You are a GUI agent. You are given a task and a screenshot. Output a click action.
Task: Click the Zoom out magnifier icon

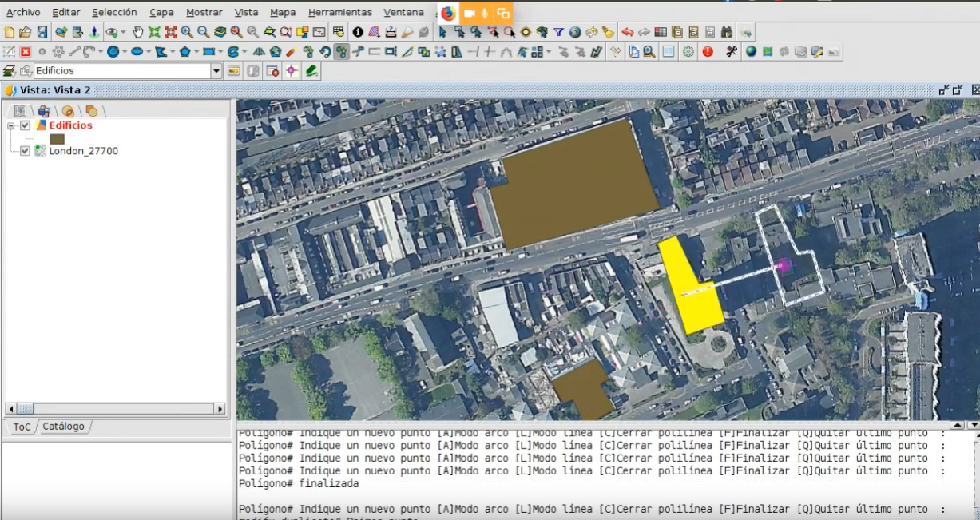click(203, 32)
